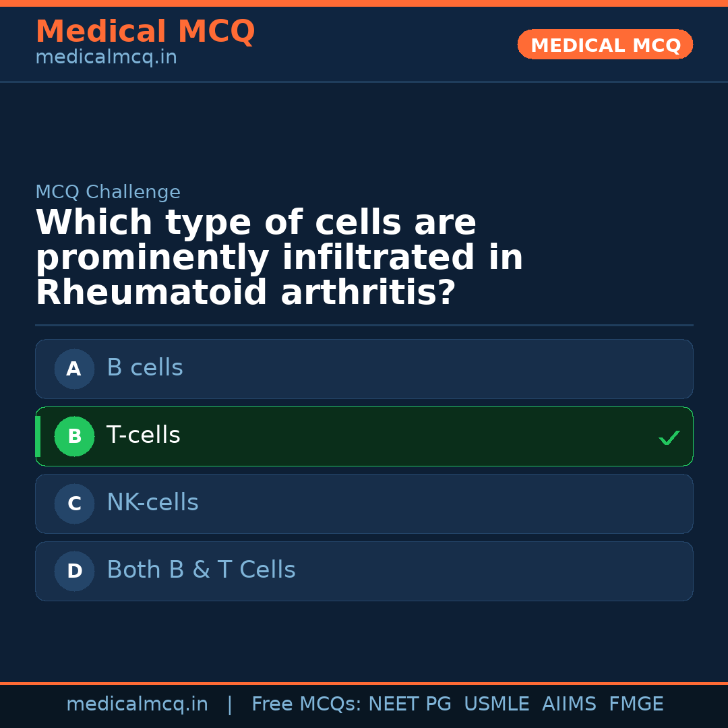Select the green B letter circle
The image size is (728, 728).
74,436
